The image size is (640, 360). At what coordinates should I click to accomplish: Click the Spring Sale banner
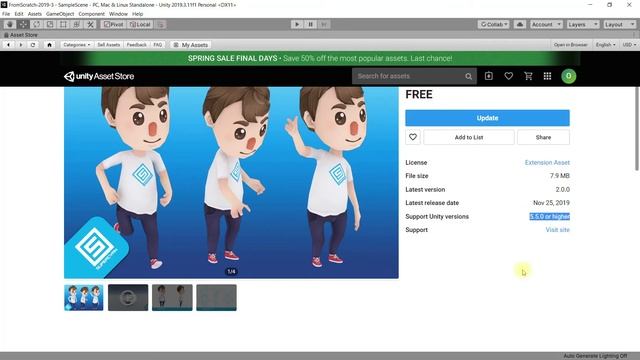pos(320,58)
